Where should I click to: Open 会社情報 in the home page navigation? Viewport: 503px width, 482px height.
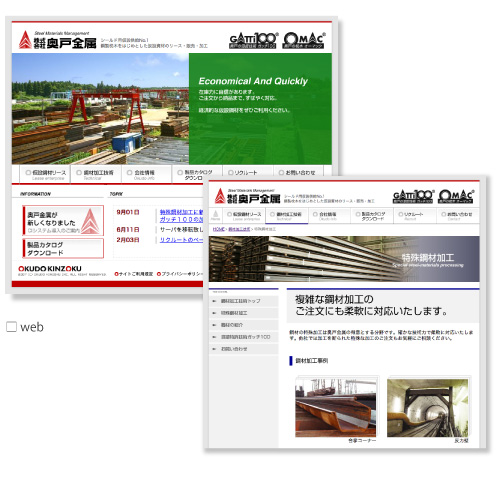[x=146, y=174]
